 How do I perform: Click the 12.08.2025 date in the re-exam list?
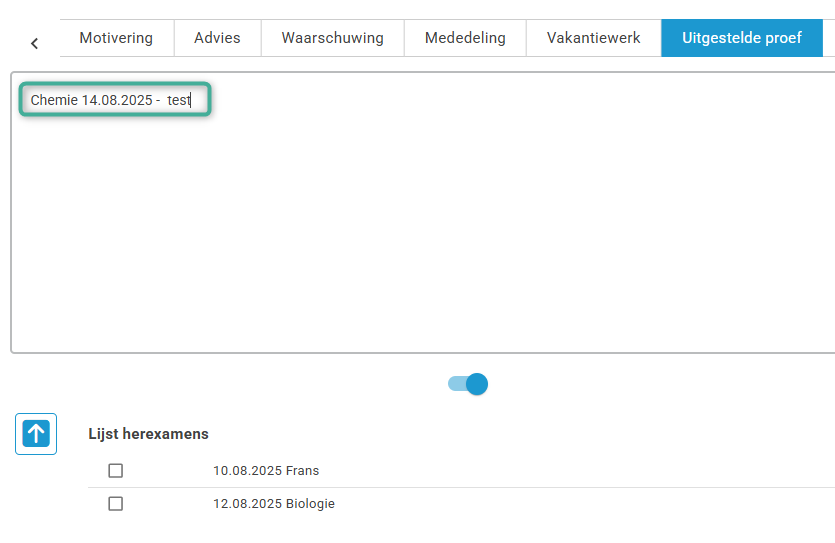click(247, 504)
